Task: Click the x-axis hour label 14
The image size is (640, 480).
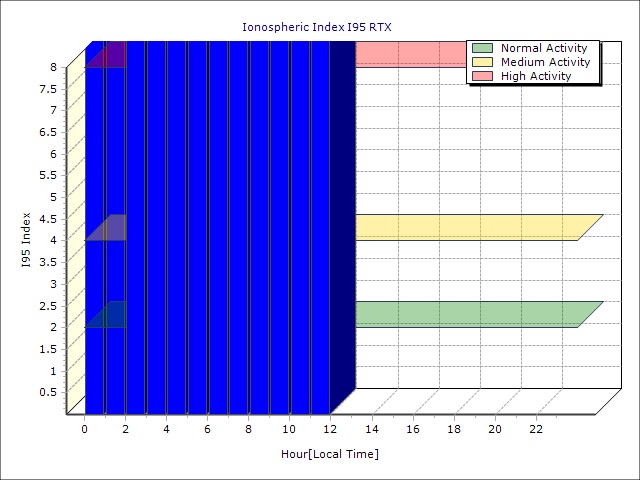Action: [x=372, y=429]
